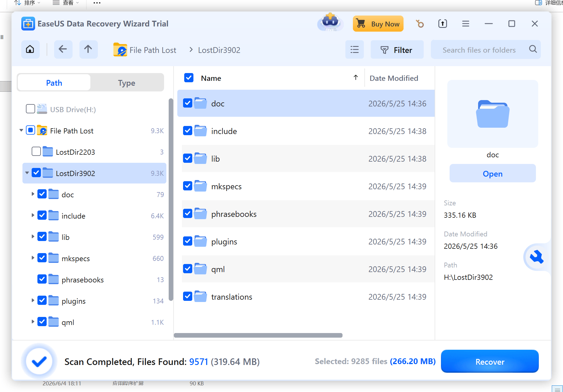Select the mkspecs row in file list

point(306,186)
